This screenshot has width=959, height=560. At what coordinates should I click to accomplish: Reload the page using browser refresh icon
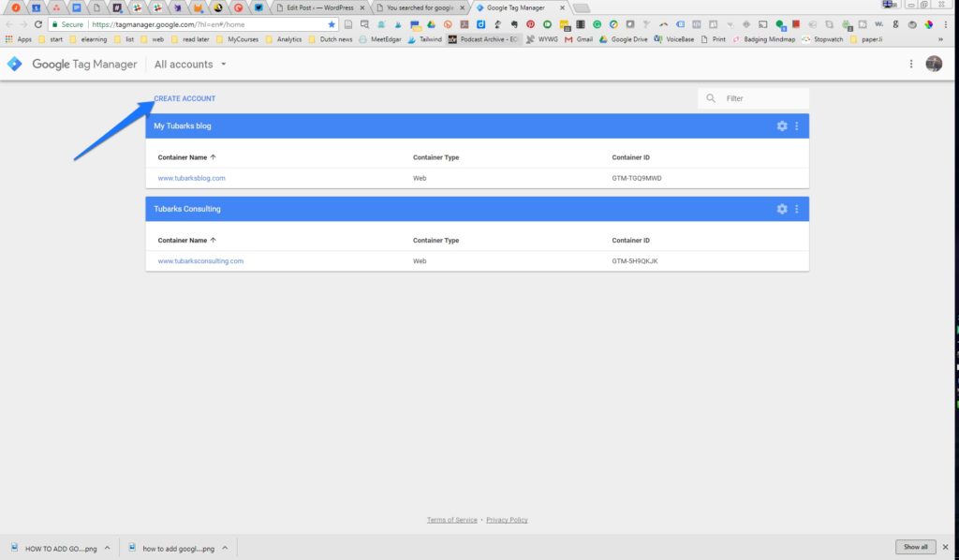pos(38,24)
